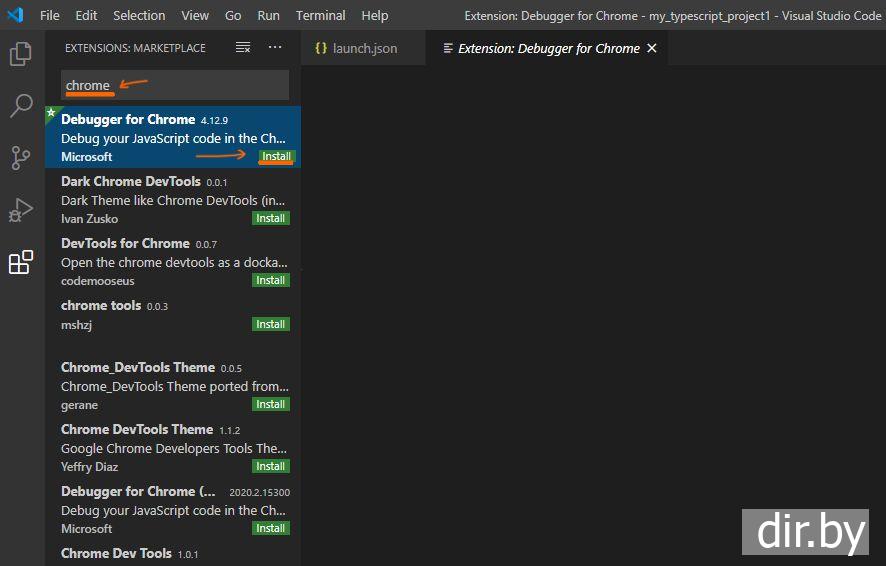Open the Selection menu
The height and width of the screenshot is (566, 886).
click(139, 15)
